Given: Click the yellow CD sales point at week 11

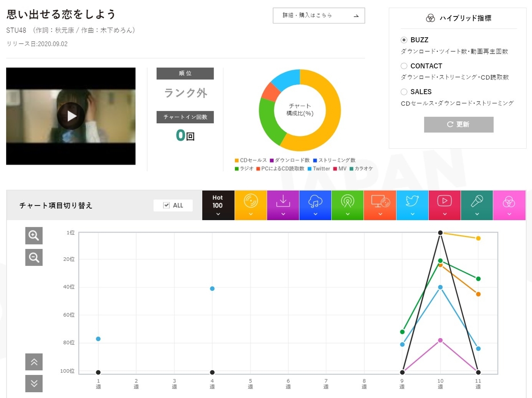Looking at the screenshot, I should (478, 238).
